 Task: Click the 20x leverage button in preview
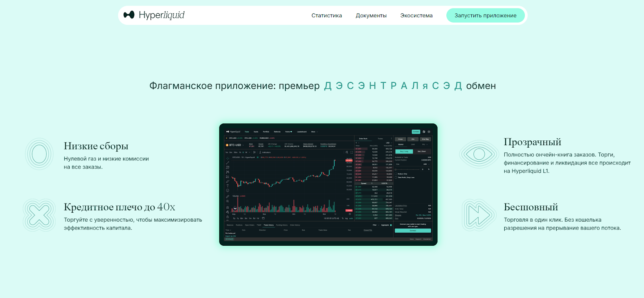pyautogui.click(x=413, y=139)
